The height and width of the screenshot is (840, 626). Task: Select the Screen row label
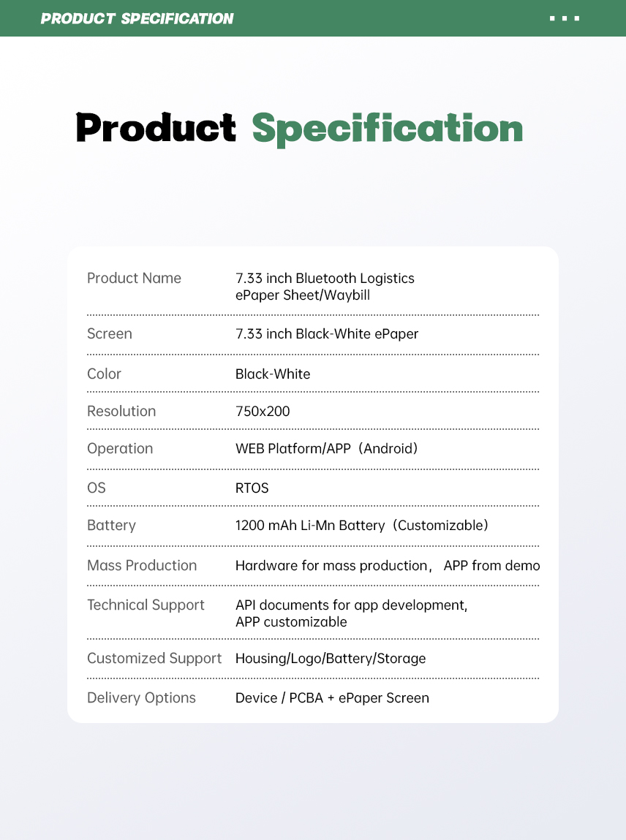pos(110,334)
